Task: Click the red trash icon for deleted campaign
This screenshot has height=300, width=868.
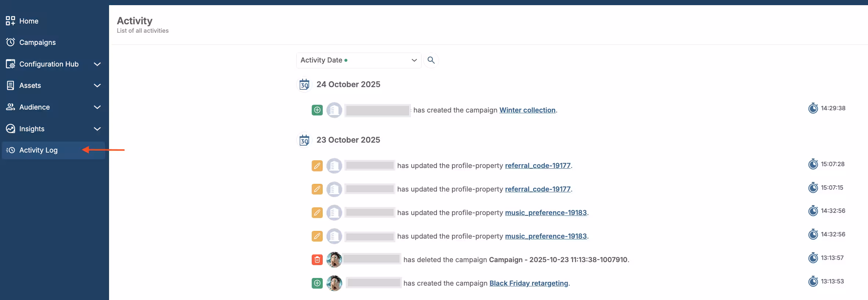Action: 317,260
